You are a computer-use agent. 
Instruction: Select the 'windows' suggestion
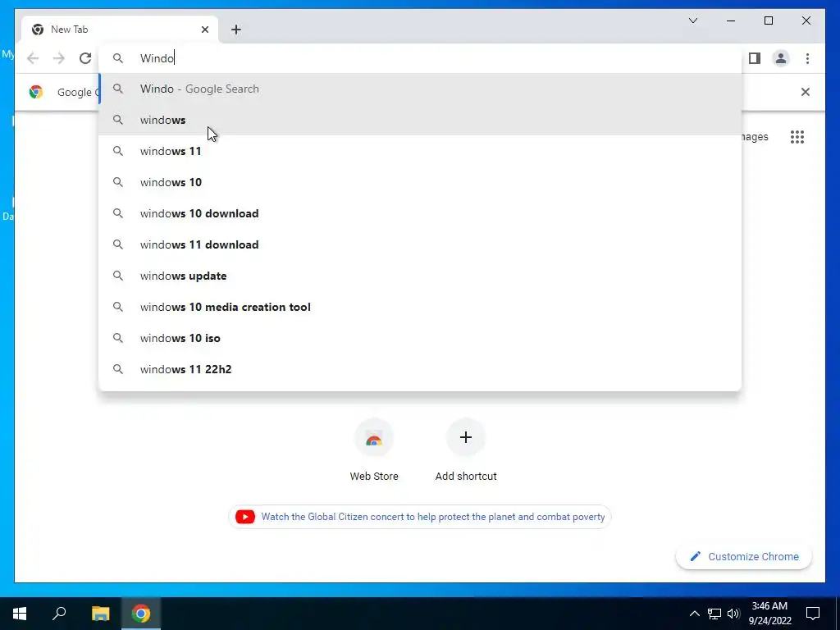[x=421, y=120]
